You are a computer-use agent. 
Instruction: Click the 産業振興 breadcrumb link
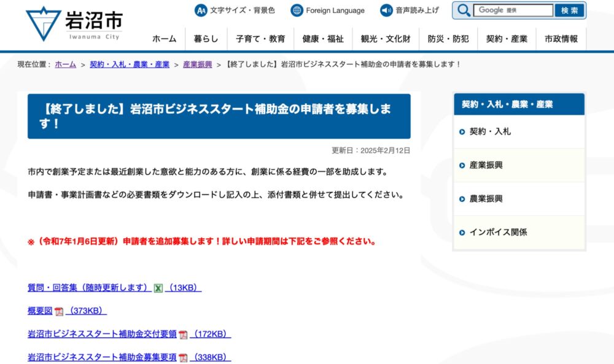tap(197, 64)
